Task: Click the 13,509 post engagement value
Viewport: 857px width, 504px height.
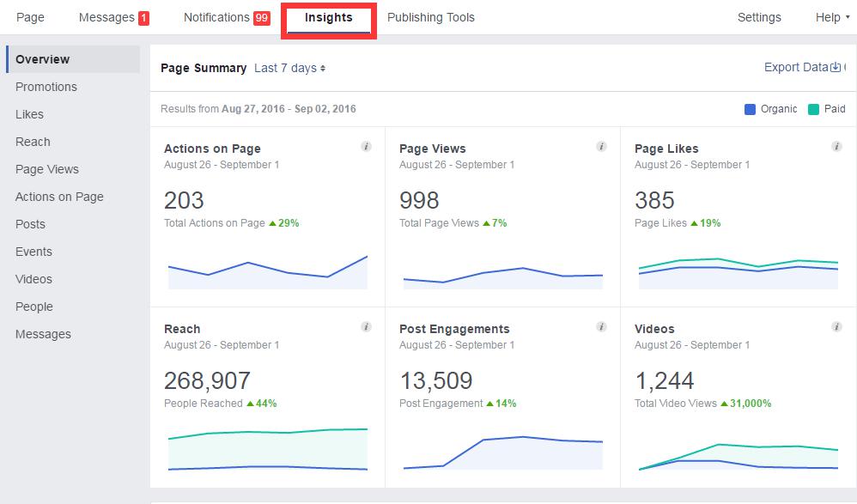Action: (436, 380)
